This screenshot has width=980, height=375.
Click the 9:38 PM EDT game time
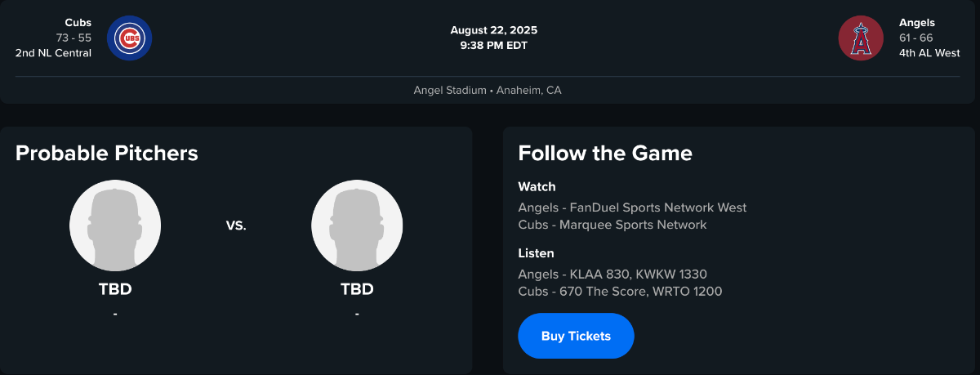pos(494,46)
